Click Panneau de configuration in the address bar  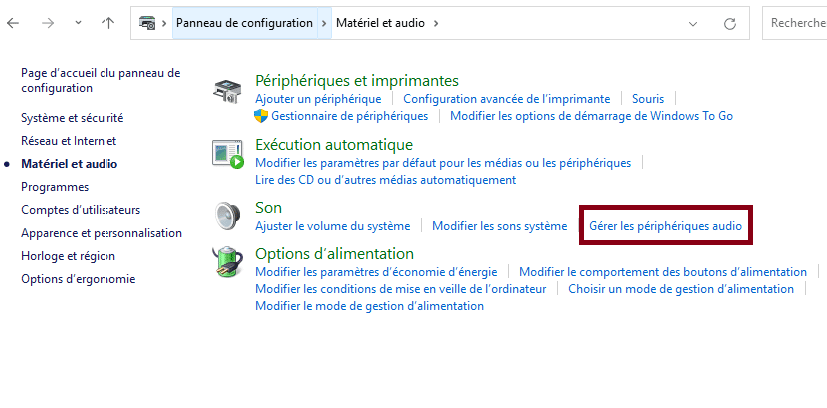point(244,22)
